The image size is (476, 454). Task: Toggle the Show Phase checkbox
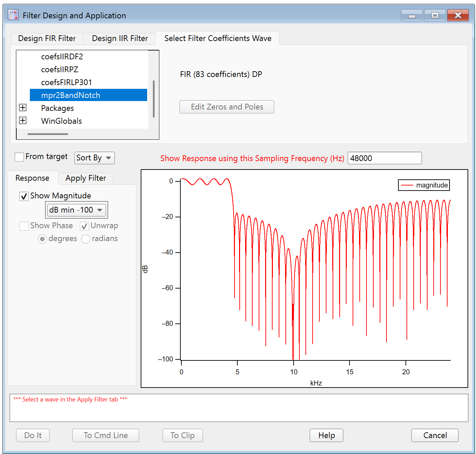pyautogui.click(x=24, y=226)
